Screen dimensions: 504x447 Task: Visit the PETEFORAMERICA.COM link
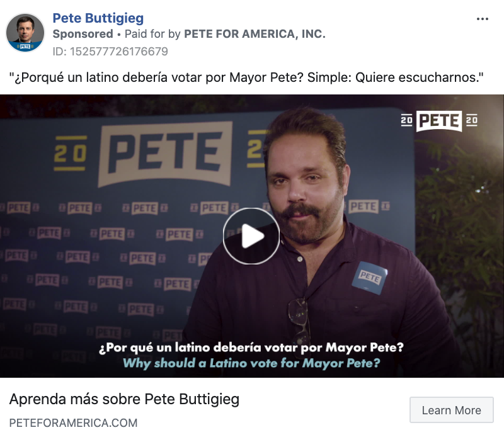coord(73,423)
